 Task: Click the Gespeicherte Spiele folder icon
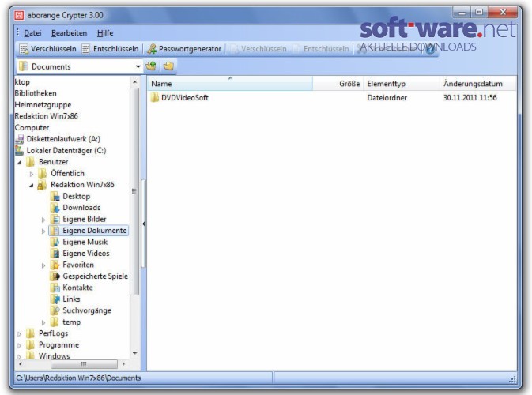pos(55,276)
